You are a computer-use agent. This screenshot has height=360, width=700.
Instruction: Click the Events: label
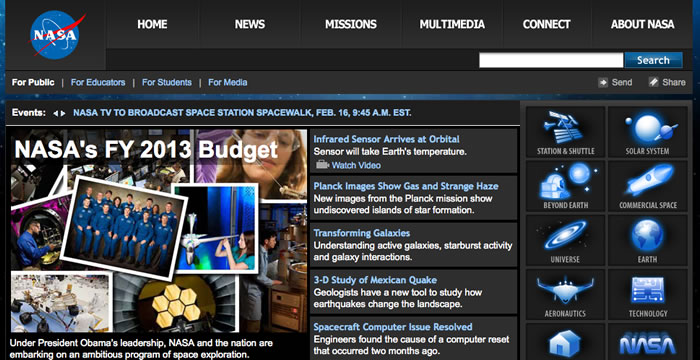tap(29, 113)
